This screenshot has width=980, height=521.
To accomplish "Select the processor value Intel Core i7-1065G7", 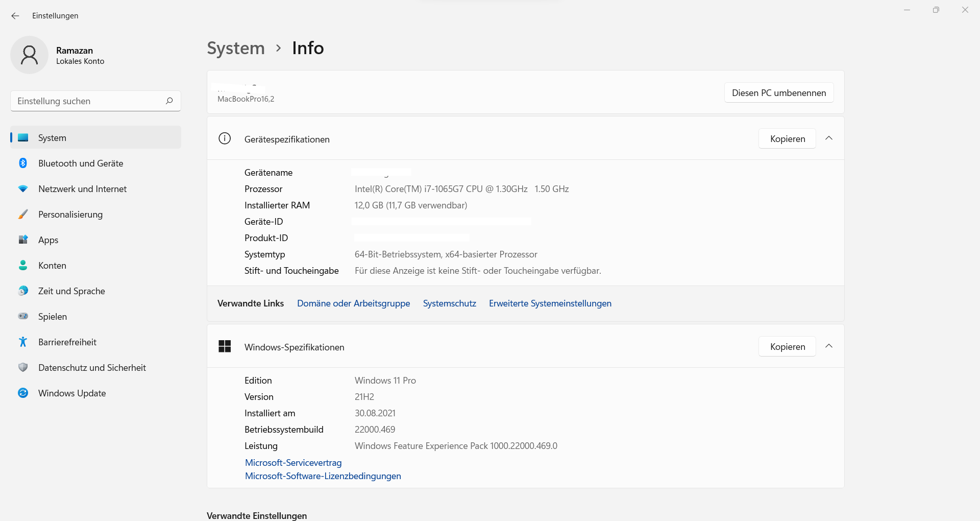I will 462,188.
